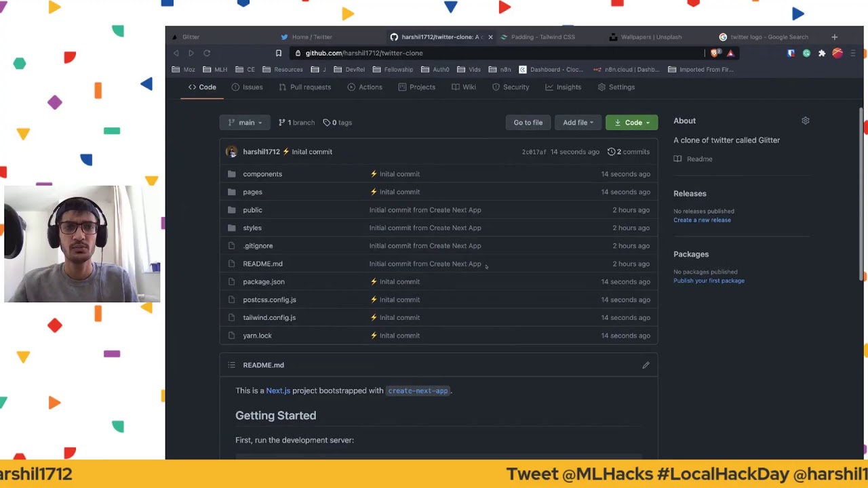Click Create a new release link

[x=702, y=220]
